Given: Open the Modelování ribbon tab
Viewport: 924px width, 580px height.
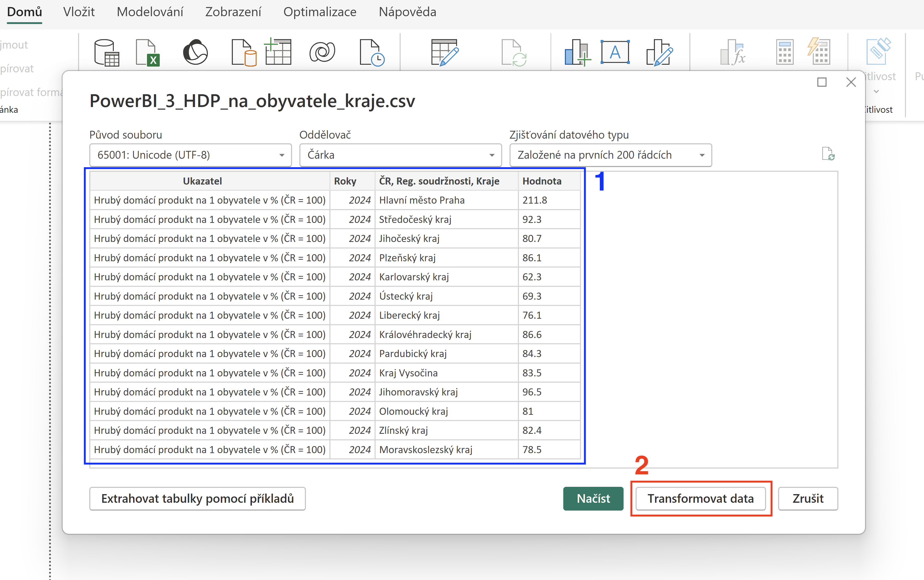Looking at the screenshot, I should (x=150, y=12).
